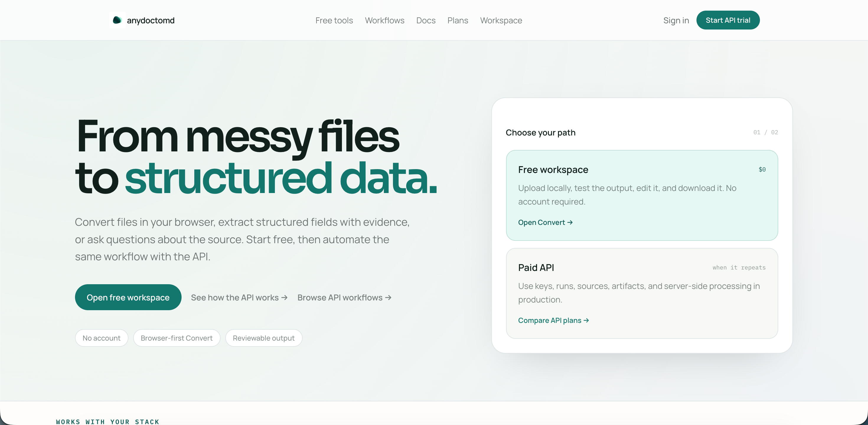The height and width of the screenshot is (425, 868).
Task: Follow the Open Convert link
Action: point(545,223)
